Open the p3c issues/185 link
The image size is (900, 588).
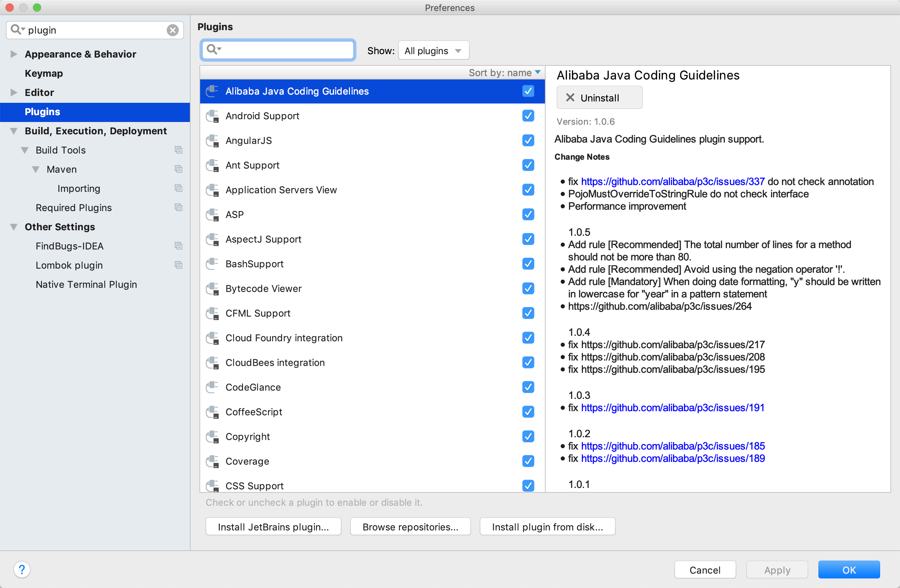tap(673, 446)
